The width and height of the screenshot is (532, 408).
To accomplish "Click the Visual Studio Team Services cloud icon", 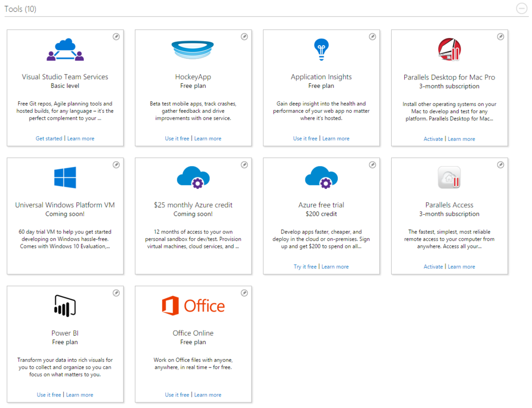I will pos(65,49).
